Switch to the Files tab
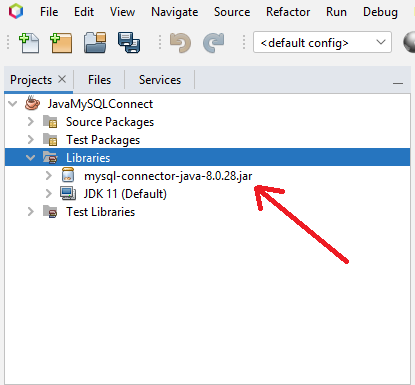415x385 pixels. [99, 80]
